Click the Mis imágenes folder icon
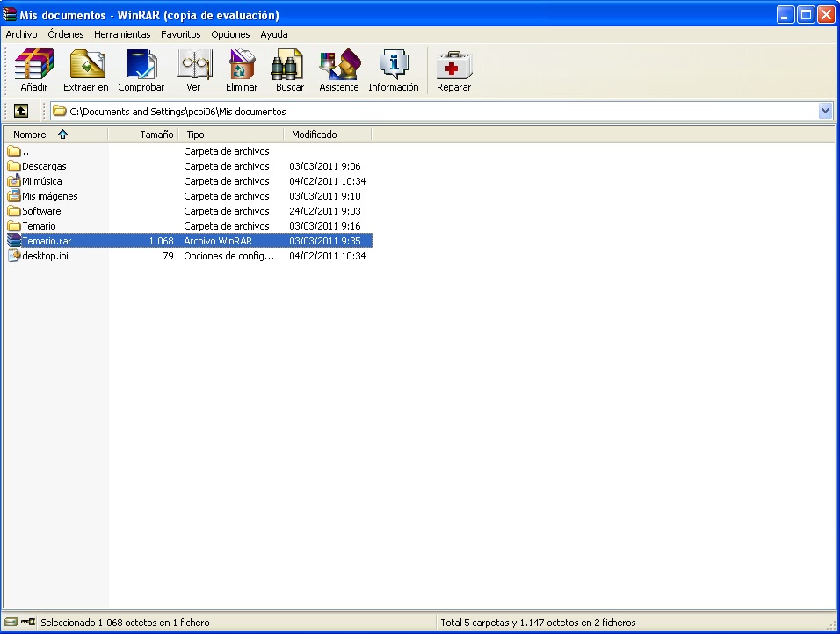 click(x=14, y=195)
